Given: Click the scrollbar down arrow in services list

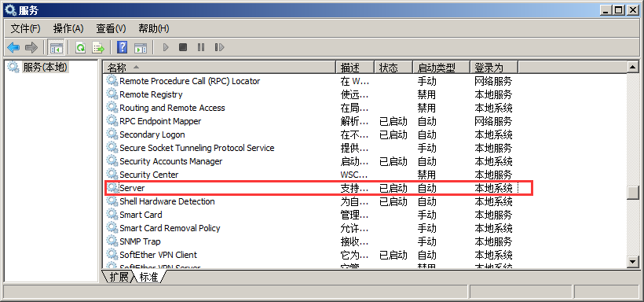Looking at the screenshot, I should click(633, 261).
